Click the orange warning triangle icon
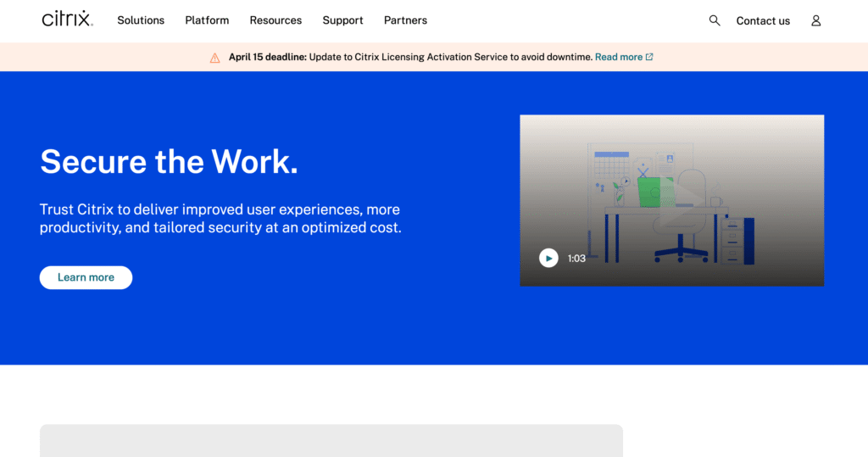The height and width of the screenshot is (457, 868). (x=214, y=58)
